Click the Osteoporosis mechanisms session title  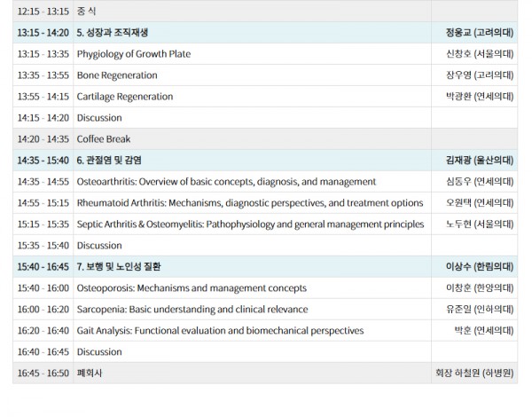coord(191,288)
